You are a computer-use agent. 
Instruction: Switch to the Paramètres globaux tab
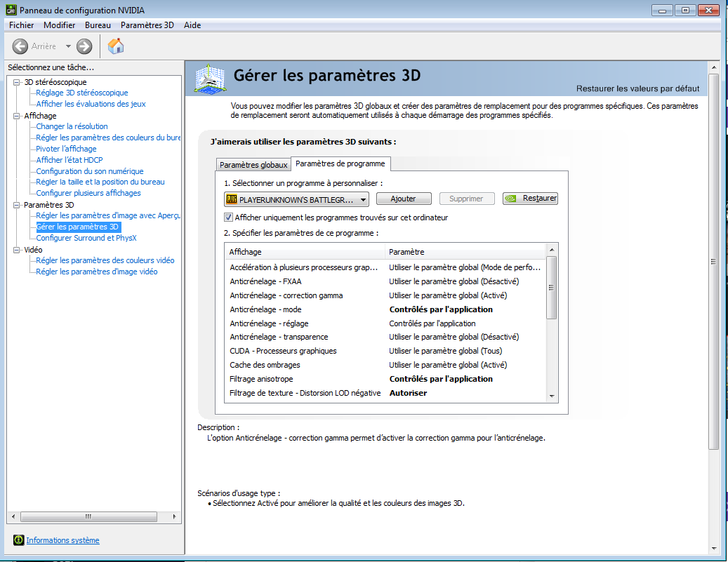253,165
